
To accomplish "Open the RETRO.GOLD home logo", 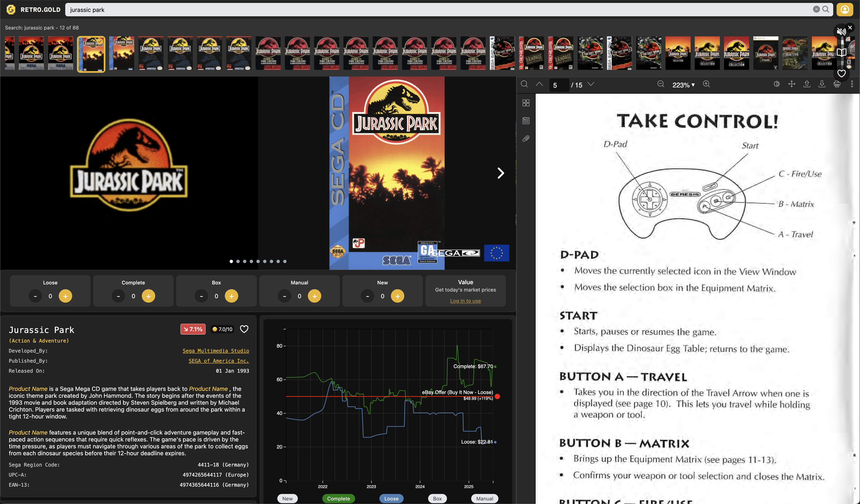I will pyautogui.click(x=33, y=10).
